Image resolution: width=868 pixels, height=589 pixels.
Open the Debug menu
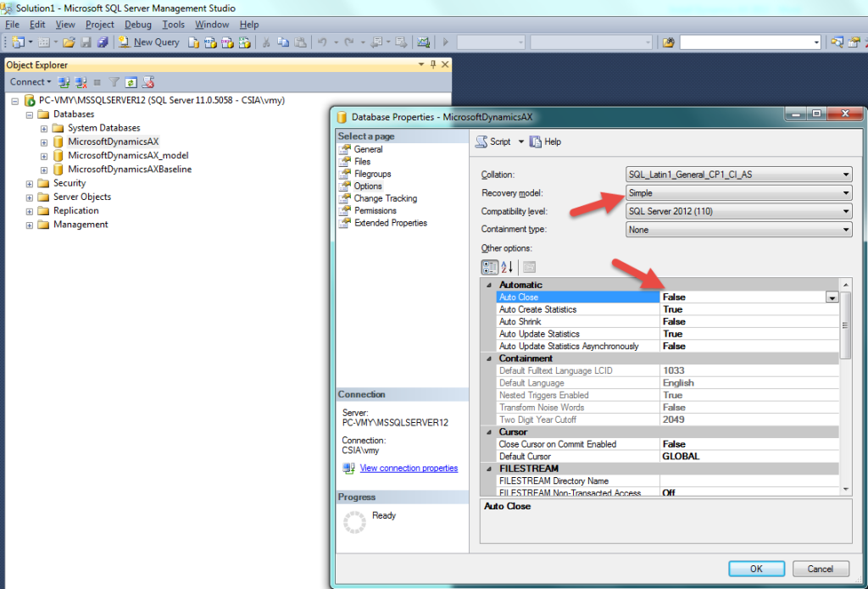point(138,25)
